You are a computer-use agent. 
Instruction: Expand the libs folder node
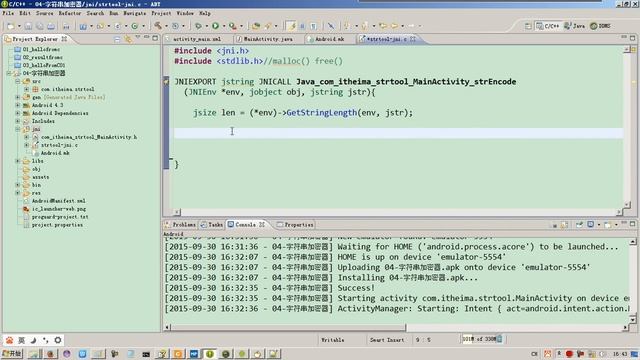pos(18,161)
